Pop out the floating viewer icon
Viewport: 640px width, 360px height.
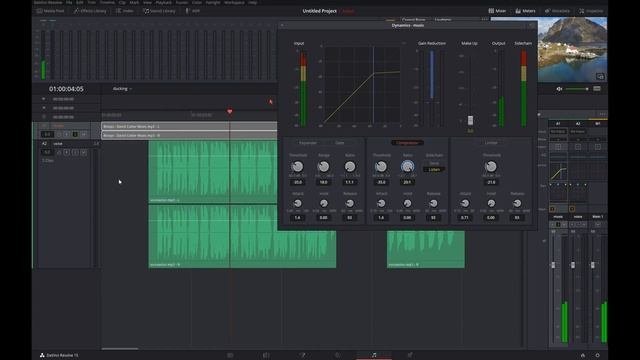[x=600, y=76]
